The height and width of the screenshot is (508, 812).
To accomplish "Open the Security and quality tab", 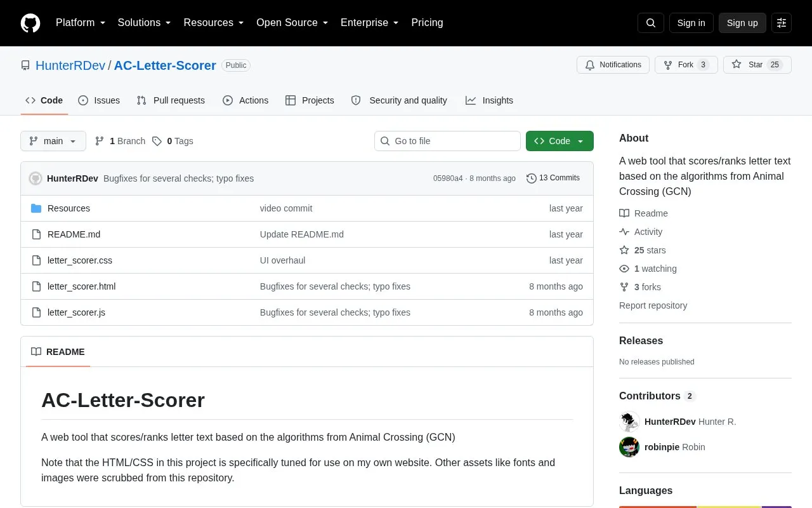I will click(399, 100).
